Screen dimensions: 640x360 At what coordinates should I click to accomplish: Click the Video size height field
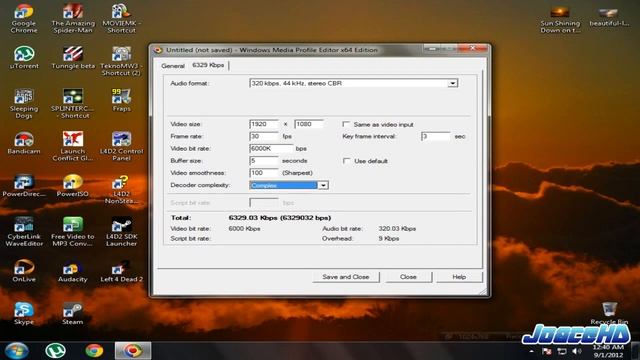309,124
